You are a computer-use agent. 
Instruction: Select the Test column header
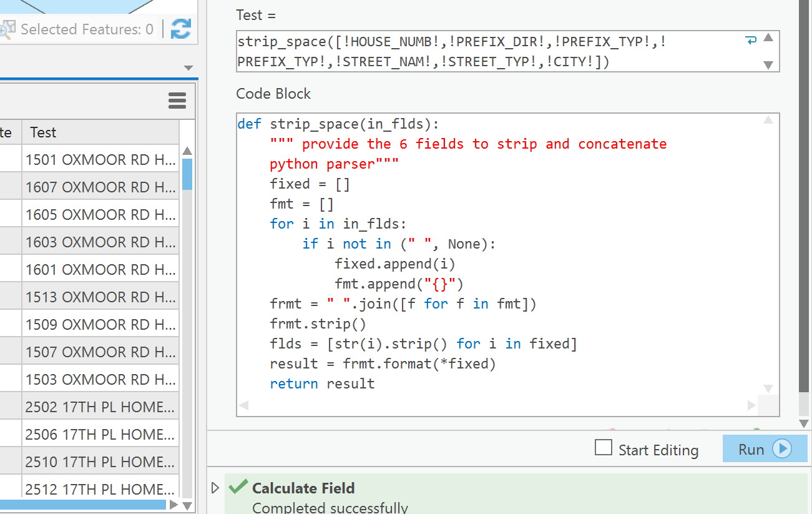pos(100,132)
